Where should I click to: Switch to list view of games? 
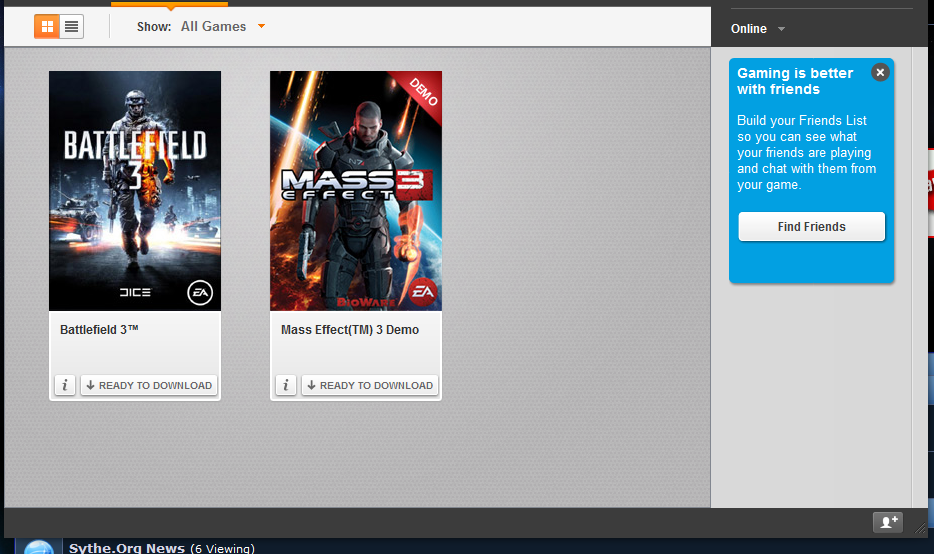coord(71,26)
